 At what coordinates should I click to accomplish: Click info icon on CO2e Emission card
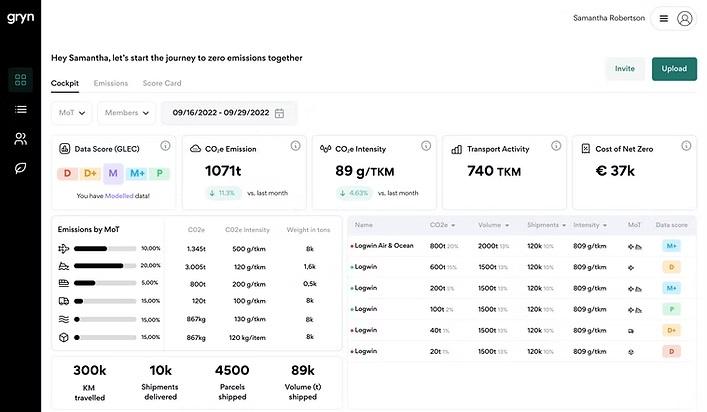click(x=295, y=146)
